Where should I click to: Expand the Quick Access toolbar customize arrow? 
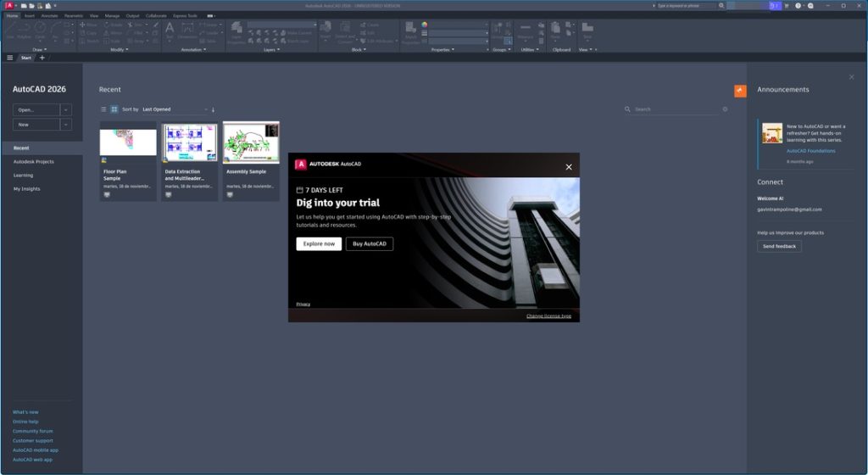tap(55, 6)
